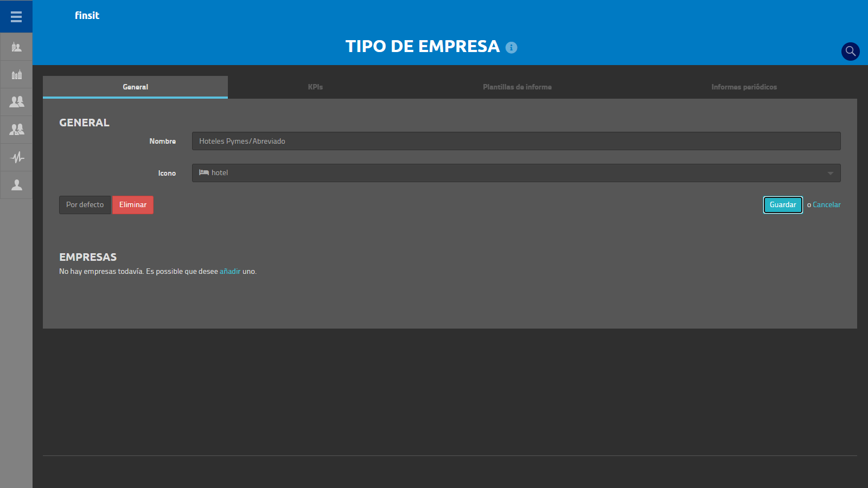868x488 pixels.
Task: Open sidebar city buildings icon
Action: 16,74
